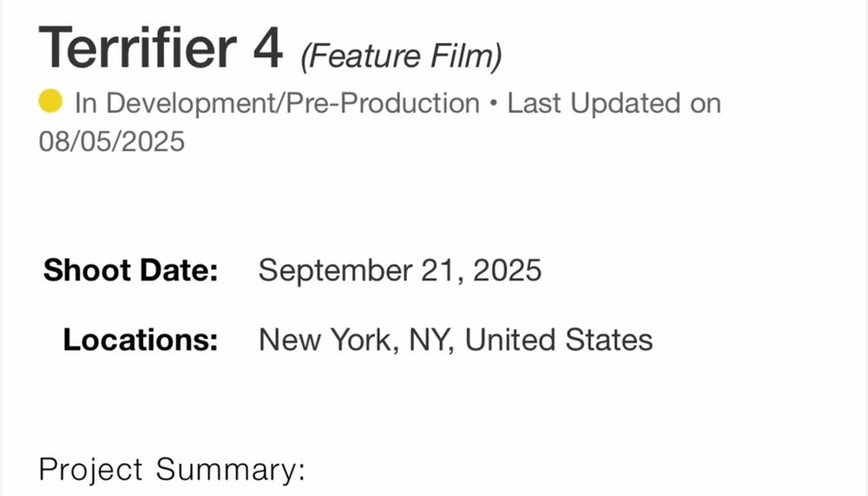Screen dimensions: 868x496
Task: Click the word Summary in section heading
Action: point(230,470)
